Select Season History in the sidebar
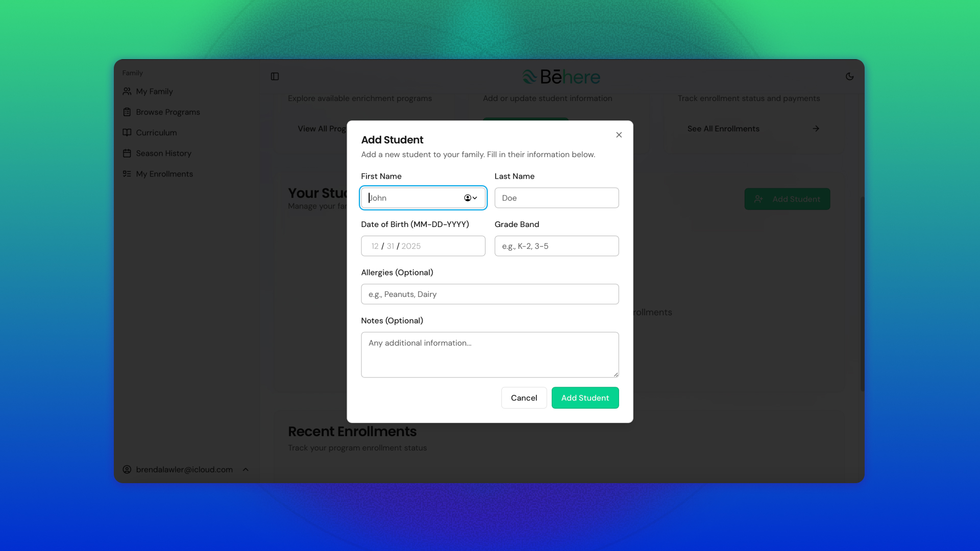 click(163, 153)
